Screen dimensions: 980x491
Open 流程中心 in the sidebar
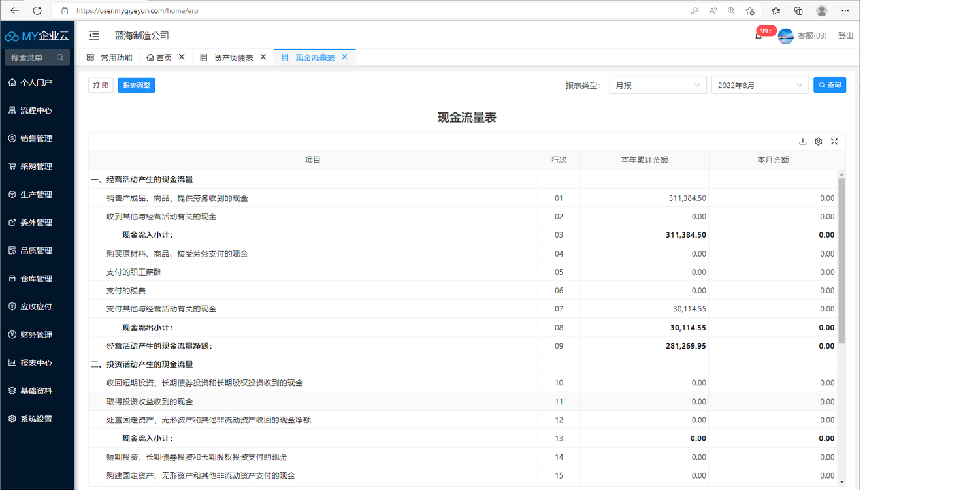37,110
